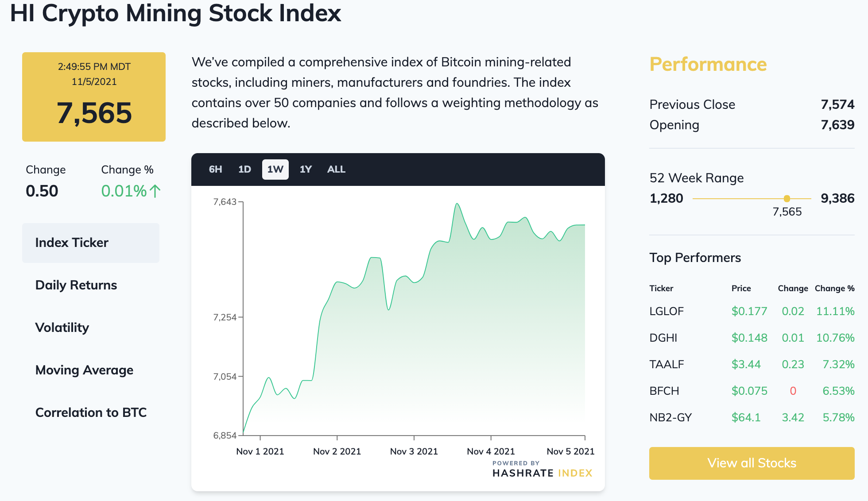Click the View all Stocks button
Viewport: 868px width, 501px height.
(752, 463)
